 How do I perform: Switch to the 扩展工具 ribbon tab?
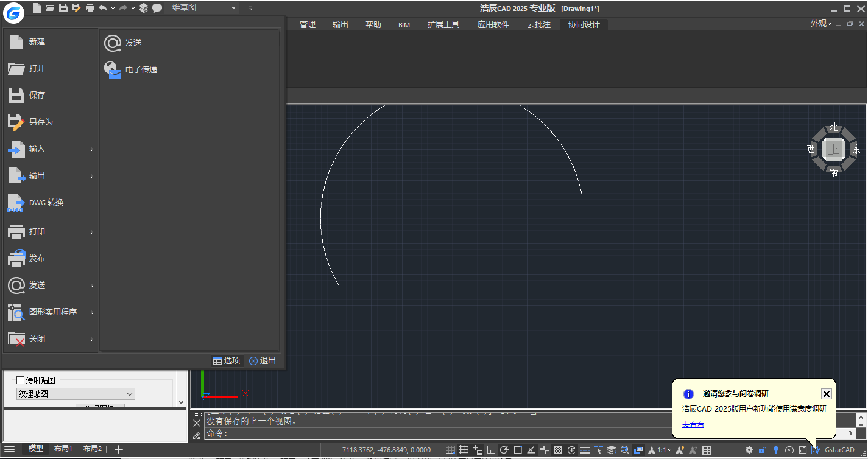[443, 24]
